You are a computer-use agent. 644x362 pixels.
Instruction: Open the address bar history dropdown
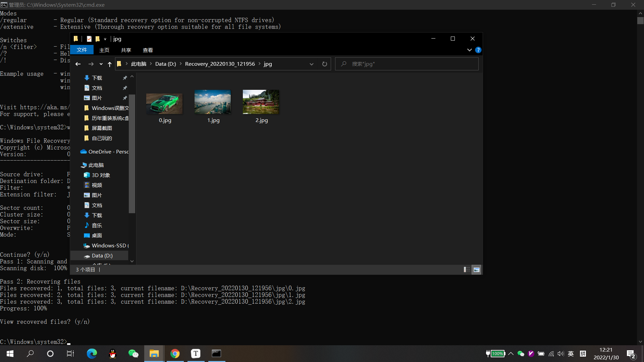311,64
